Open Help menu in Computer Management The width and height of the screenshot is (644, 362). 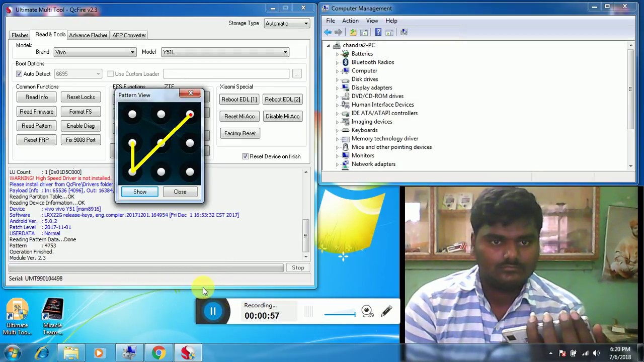coord(391,21)
